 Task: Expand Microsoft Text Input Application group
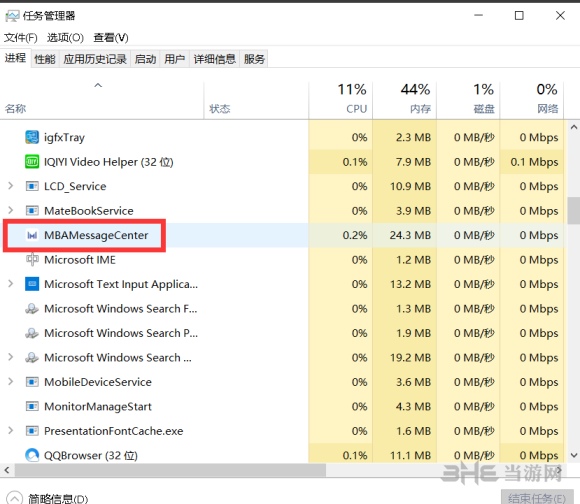click(10, 284)
